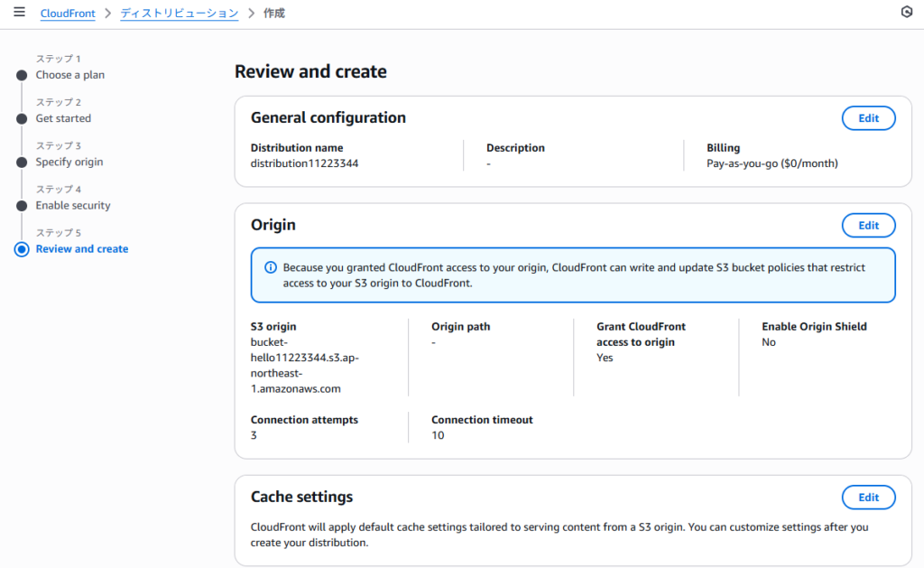Go to step 2 Get started
The width and height of the screenshot is (924, 568).
(x=63, y=118)
